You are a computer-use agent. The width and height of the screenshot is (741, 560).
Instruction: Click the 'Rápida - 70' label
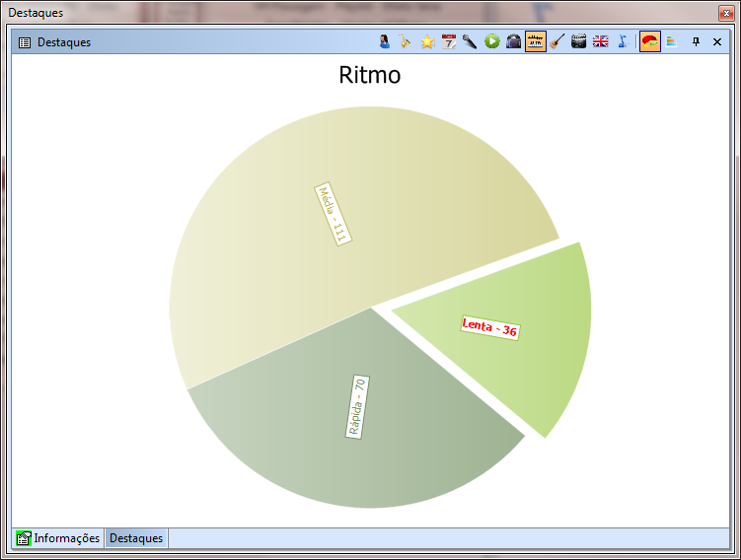(x=357, y=407)
